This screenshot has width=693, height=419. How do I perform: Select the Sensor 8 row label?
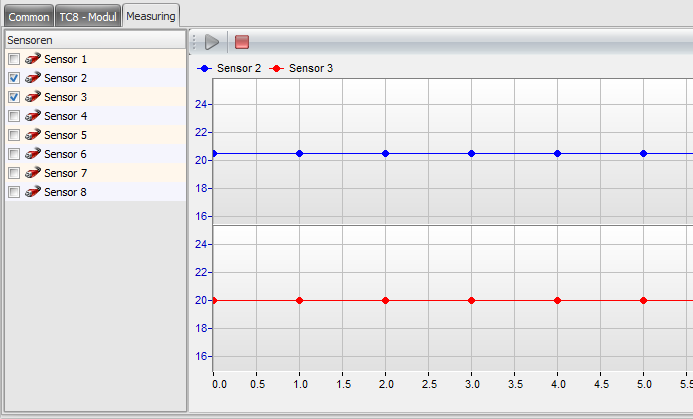(x=65, y=192)
